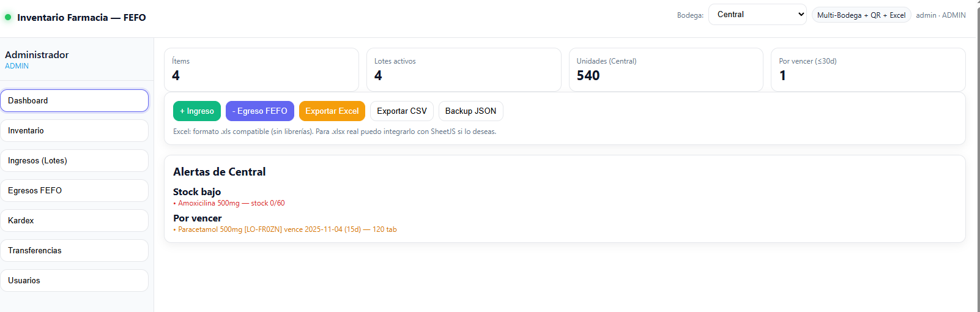
Task: Click the Por vencer (≤30d) card
Action: tap(867, 70)
